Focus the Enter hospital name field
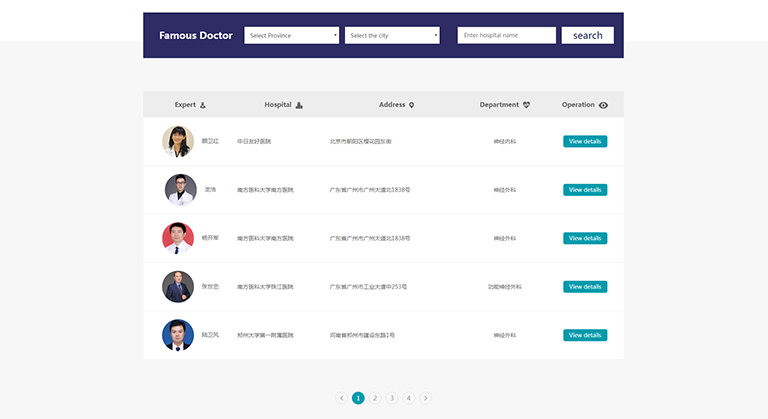The width and height of the screenshot is (768, 419). [x=506, y=35]
